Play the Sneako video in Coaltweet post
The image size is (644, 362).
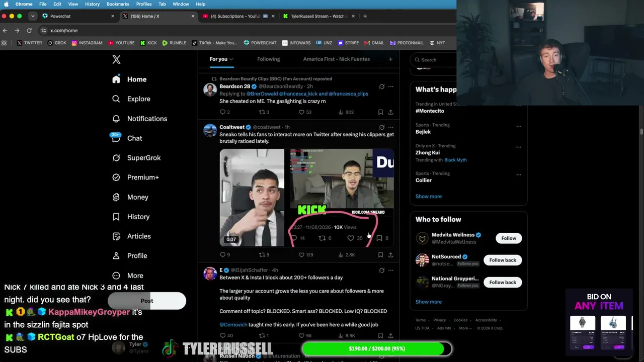coord(252,198)
